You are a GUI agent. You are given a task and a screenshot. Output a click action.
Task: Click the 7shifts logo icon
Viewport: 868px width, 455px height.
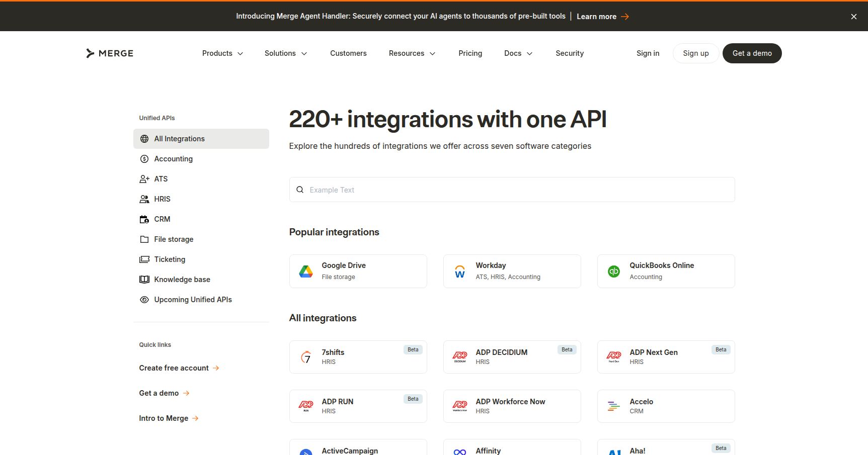point(306,357)
